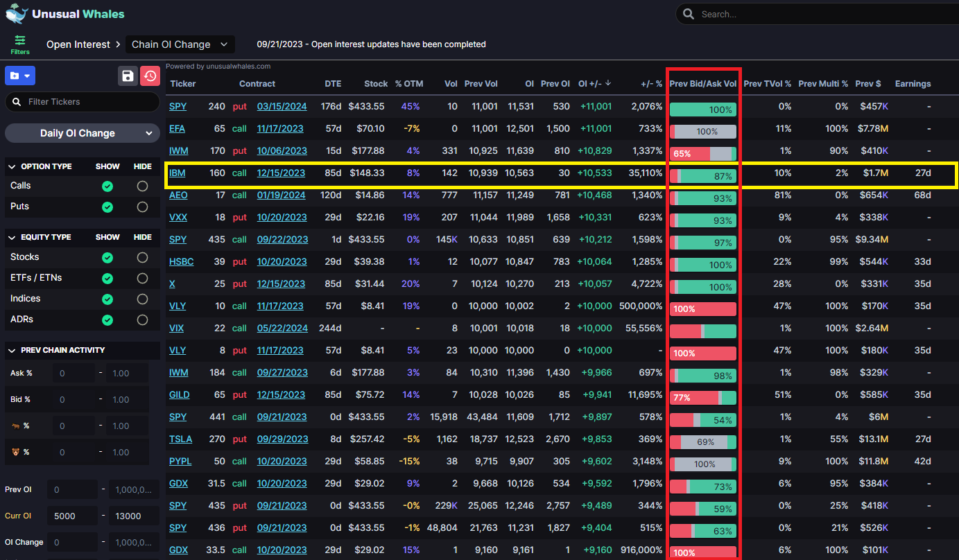Click magnifier icon in Filter Tickers box
The width and height of the screenshot is (959, 560).
(x=17, y=102)
